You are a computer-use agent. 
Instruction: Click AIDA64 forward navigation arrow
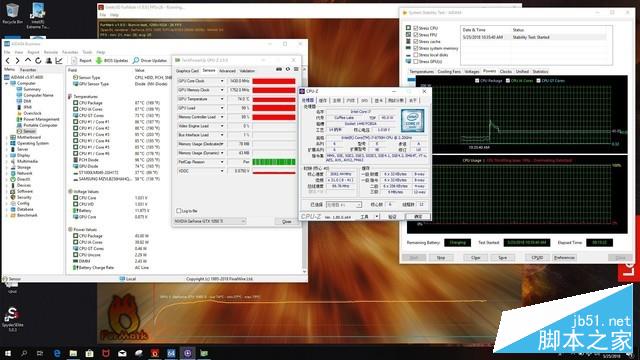[x=17, y=60]
